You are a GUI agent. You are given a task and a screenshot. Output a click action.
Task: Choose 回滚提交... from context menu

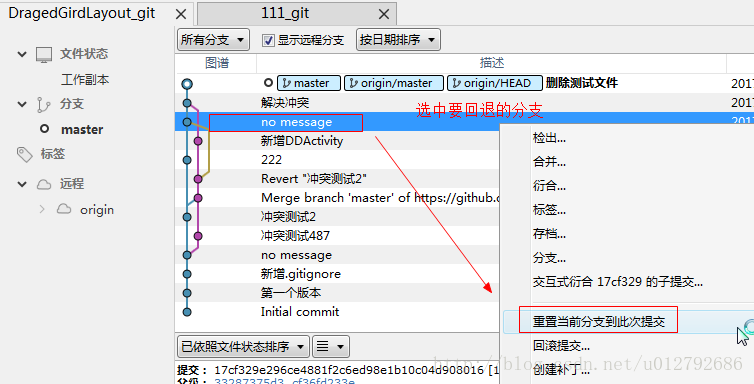tap(561, 346)
